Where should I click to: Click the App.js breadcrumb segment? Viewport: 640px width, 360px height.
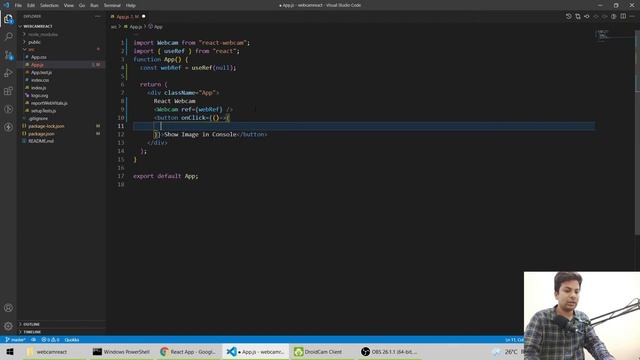pyautogui.click(x=133, y=27)
